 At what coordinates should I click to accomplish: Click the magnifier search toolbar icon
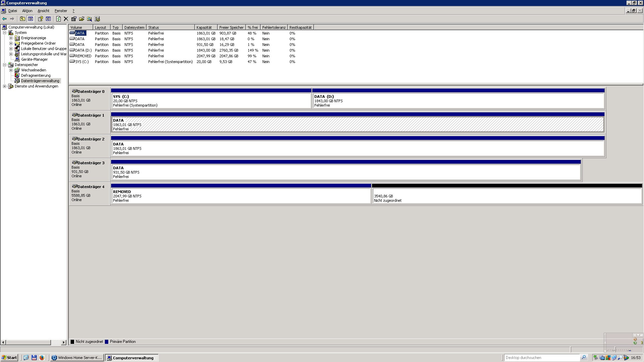(x=90, y=19)
